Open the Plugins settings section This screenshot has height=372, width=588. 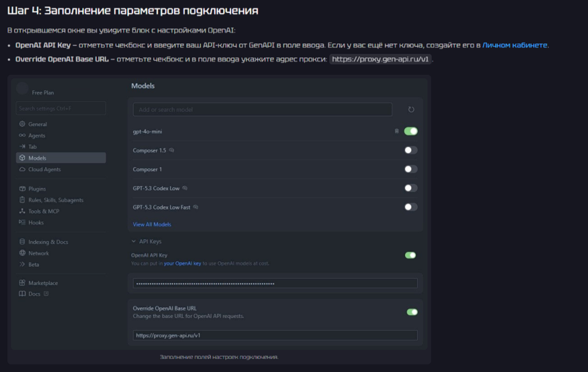coord(36,189)
